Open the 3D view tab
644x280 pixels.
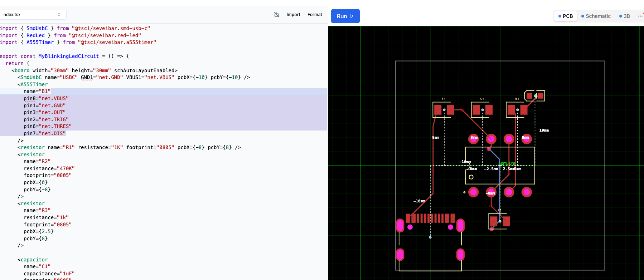click(x=625, y=16)
